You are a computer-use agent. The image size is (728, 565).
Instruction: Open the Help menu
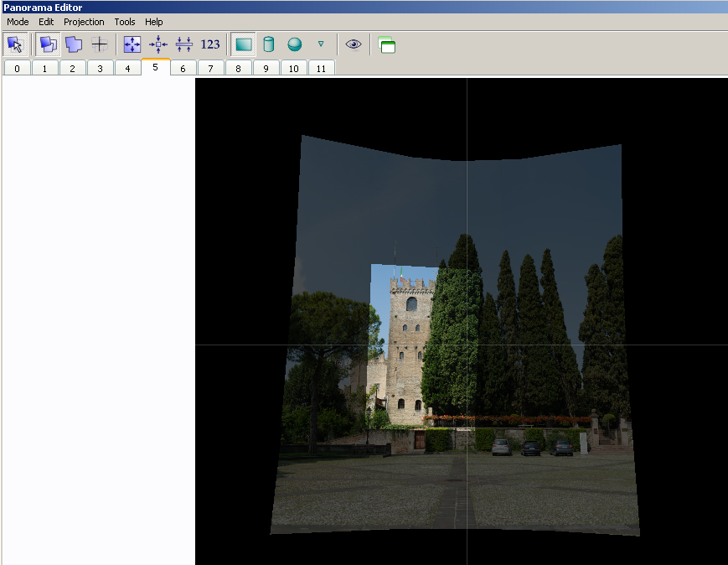point(153,22)
